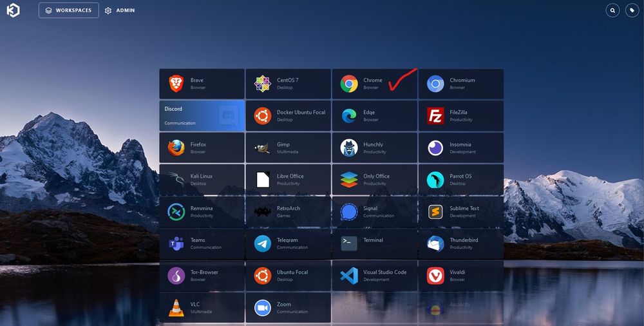Click the Vivaldi browser icon
Viewport: 644px width, 326px height.
[x=435, y=276]
